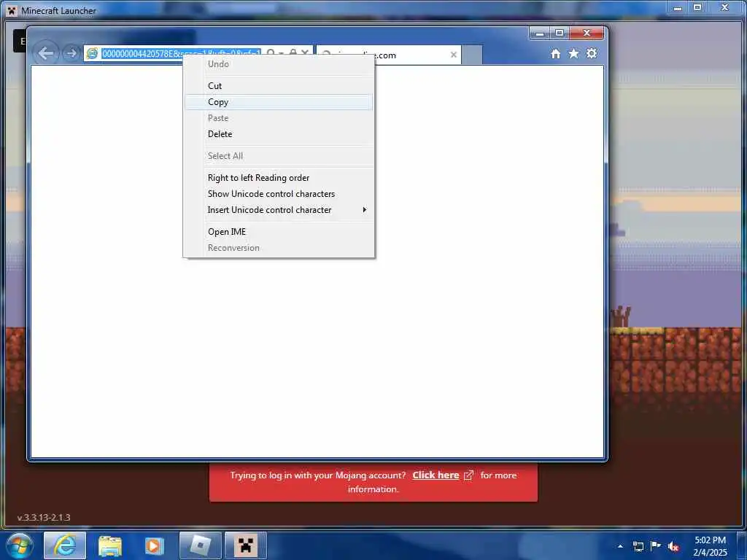The image size is (747, 560).
Task: Click the browser Forward arrow button
Action: pos(71,53)
